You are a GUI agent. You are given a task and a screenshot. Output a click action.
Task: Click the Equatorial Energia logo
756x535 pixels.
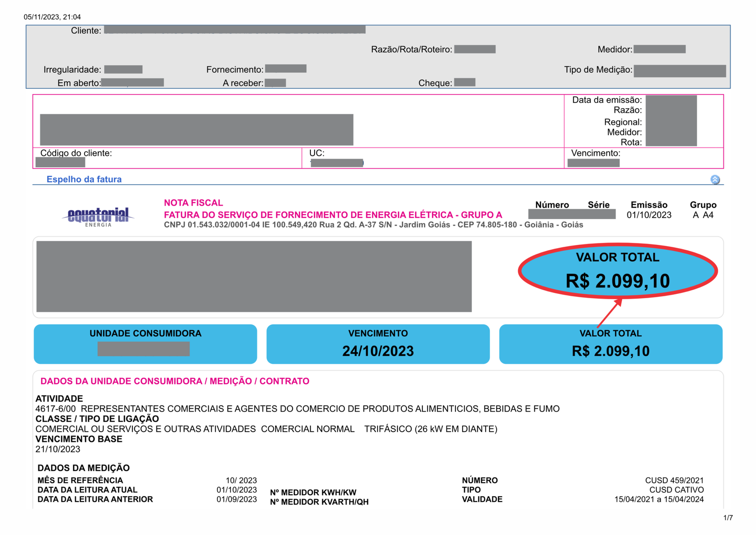[x=98, y=217]
